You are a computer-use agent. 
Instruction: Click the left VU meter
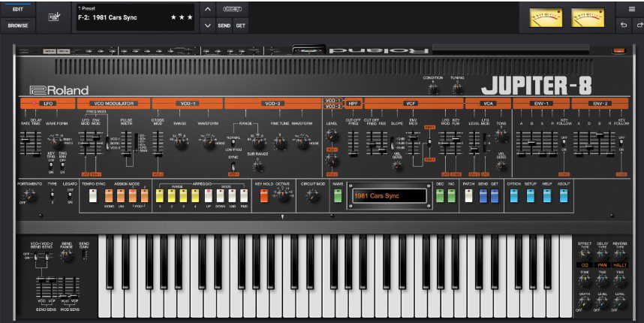coord(546,18)
